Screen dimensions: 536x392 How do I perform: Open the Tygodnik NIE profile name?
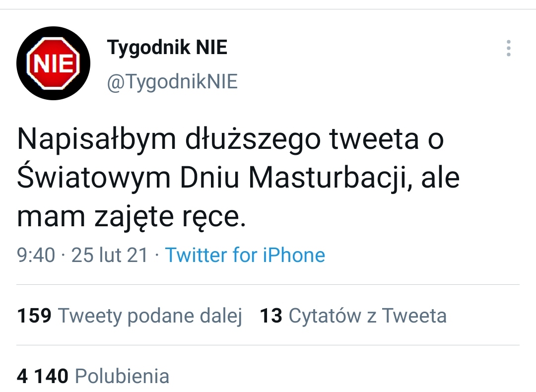[x=167, y=48]
